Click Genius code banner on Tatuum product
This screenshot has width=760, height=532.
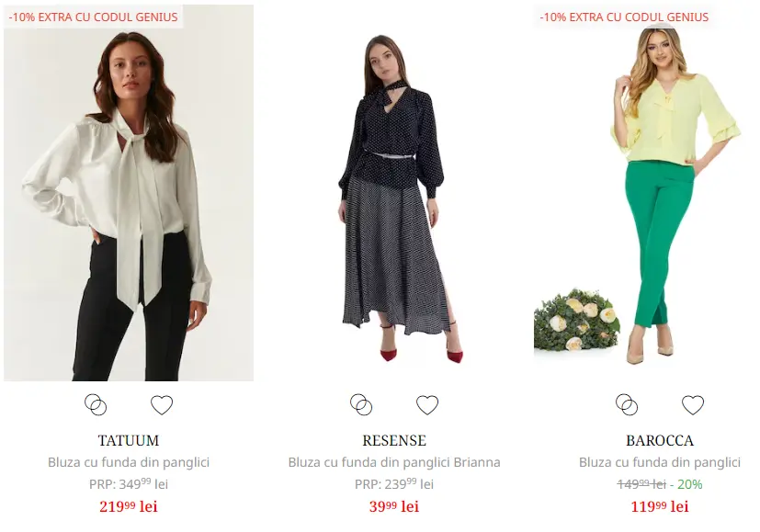(x=94, y=17)
